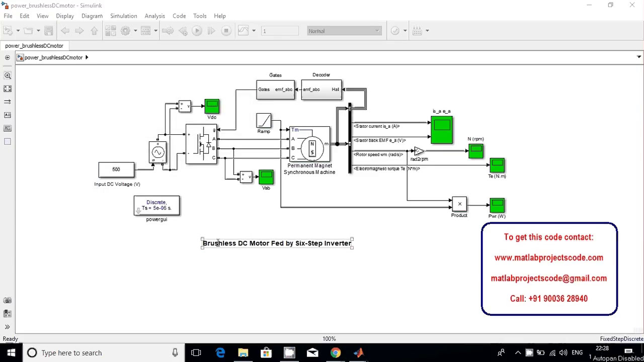Viewport: 644px width, 362px height.
Task: Open the Diagram menu
Action: 92,16
